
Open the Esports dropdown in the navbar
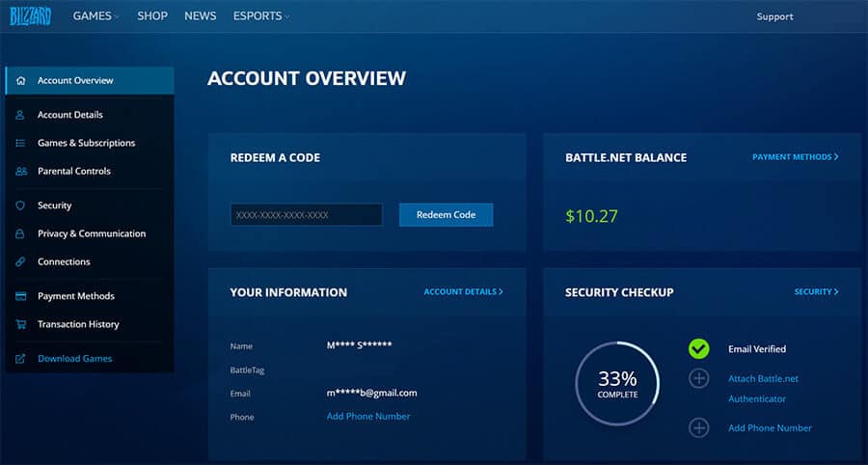(x=260, y=16)
